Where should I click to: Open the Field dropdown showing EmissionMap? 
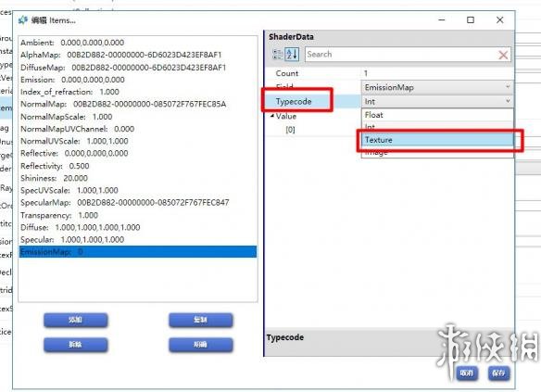pos(437,87)
